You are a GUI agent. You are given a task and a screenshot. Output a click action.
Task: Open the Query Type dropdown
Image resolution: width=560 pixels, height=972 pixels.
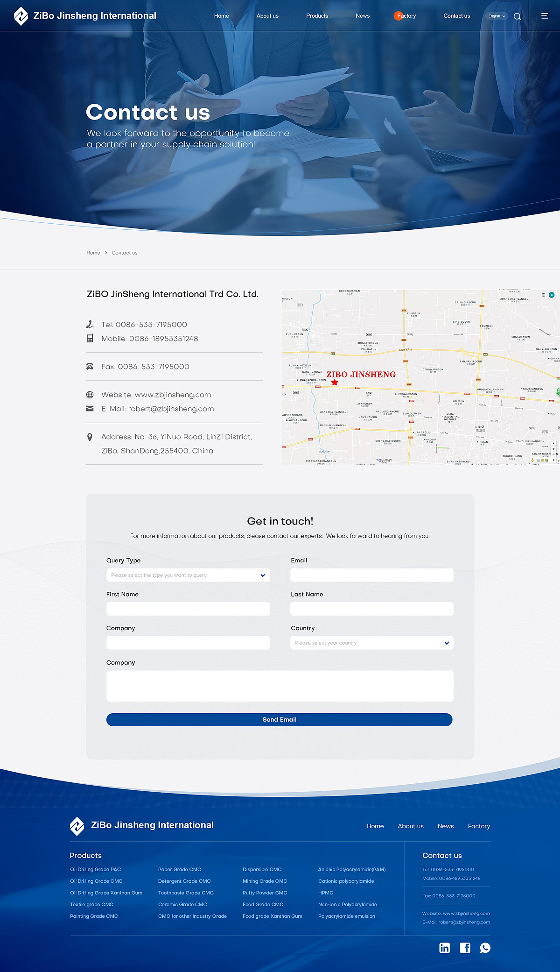(x=188, y=575)
